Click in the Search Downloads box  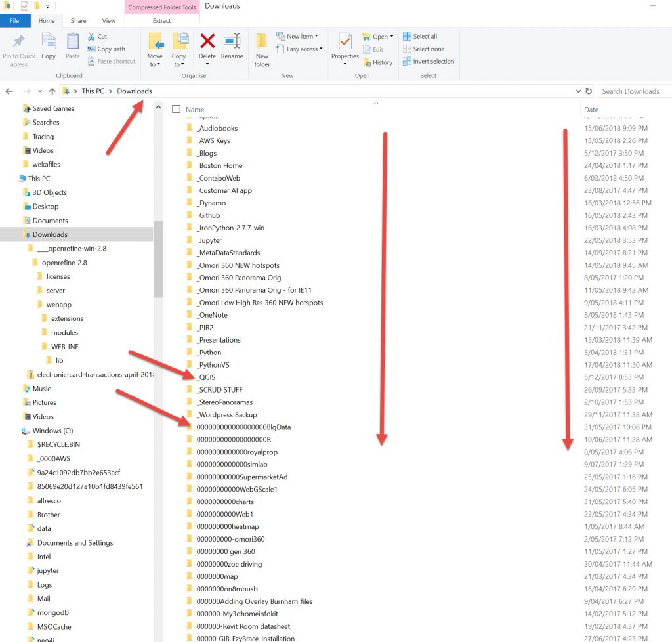(633, 91)
